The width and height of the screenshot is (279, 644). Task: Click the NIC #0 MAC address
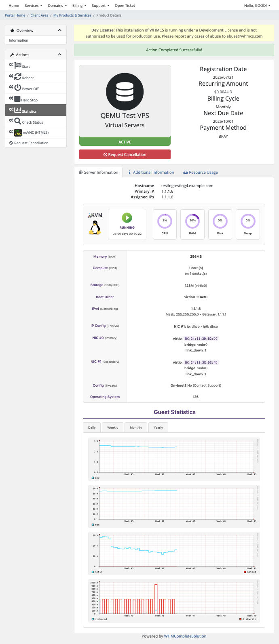[201, 339]
